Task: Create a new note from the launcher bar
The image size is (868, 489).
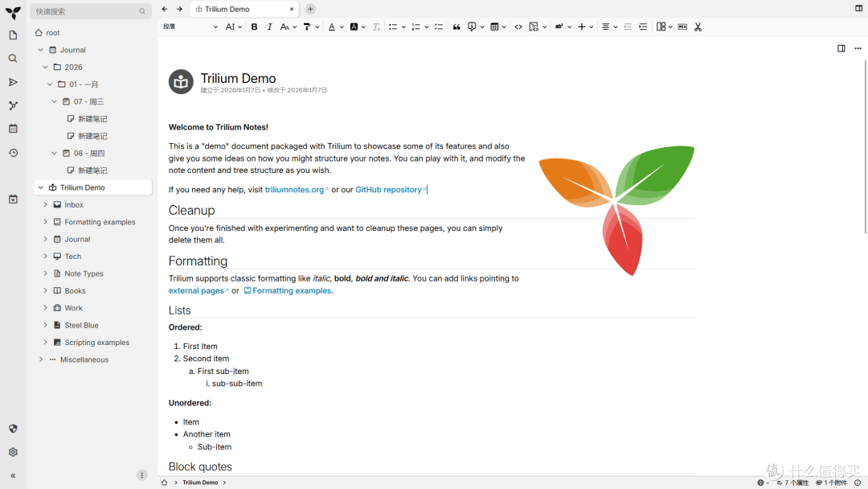Action: [x=13, y=35]
